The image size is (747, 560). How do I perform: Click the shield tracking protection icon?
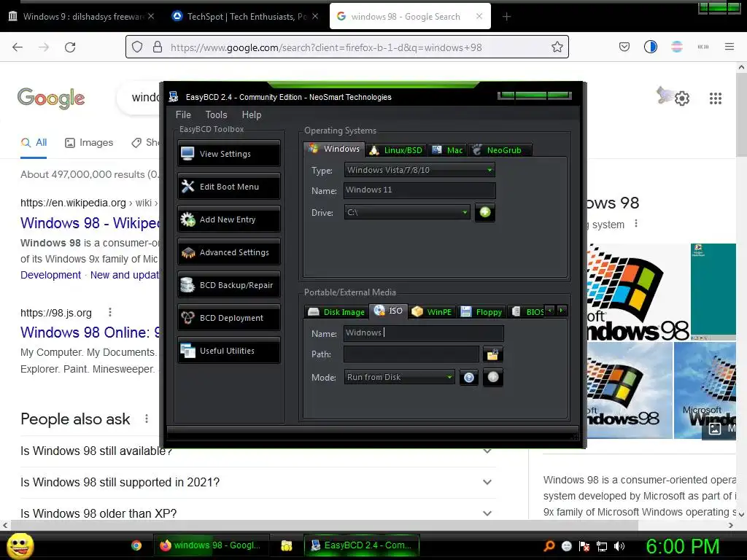(x=137, y=47)
